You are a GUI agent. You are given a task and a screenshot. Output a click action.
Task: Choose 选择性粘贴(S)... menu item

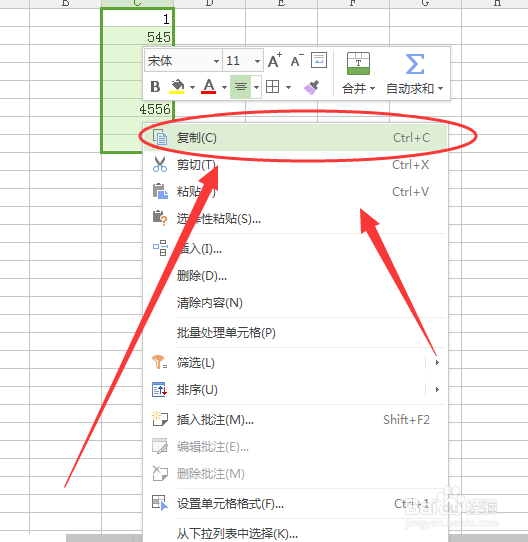295,218
